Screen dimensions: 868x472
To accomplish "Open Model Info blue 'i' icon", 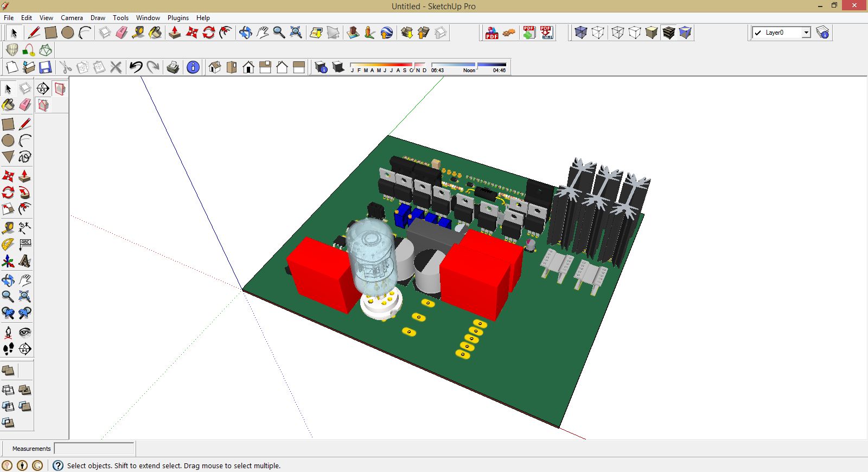I will coord(193,67).
